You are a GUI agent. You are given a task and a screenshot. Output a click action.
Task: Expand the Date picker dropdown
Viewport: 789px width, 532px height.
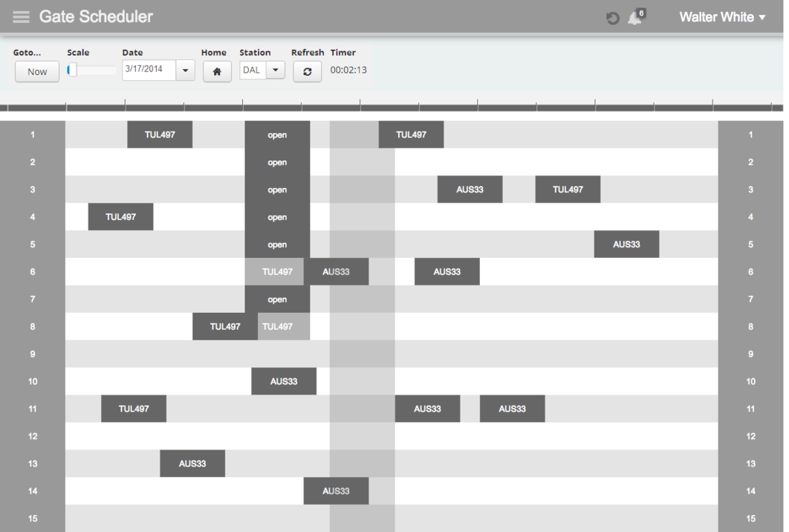pyautogui.click(x=184, y=71)
